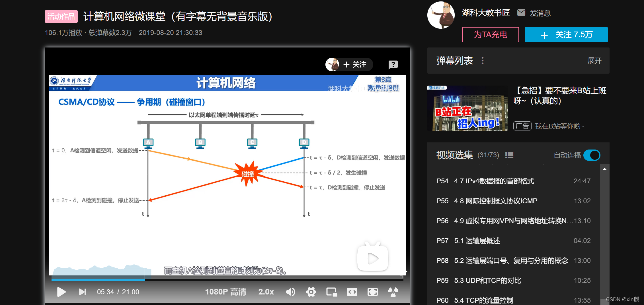Follow the uploader via 关注 7.5万
Screen dimensions: 644x305
[566, 34]
